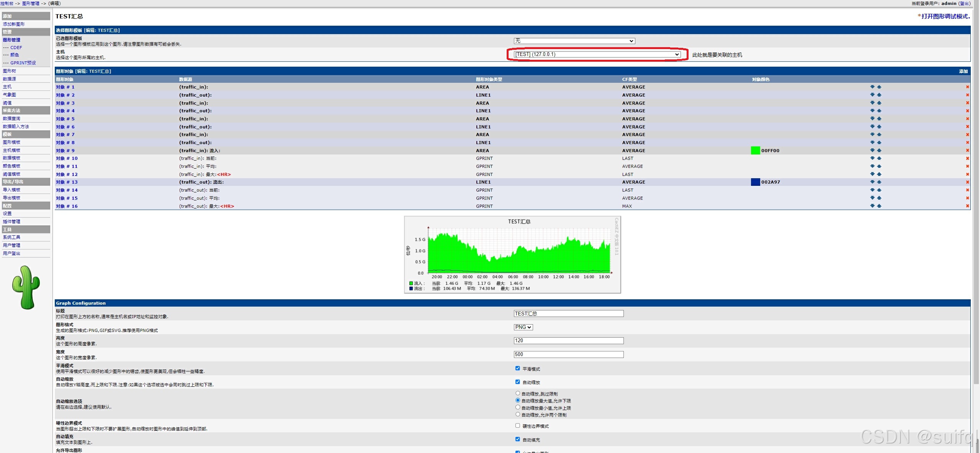The image size is (980, 453).
Task: Open the 主机 [TEST] (127.0.0.1) dropdown
Action: (x=597, y=54)
